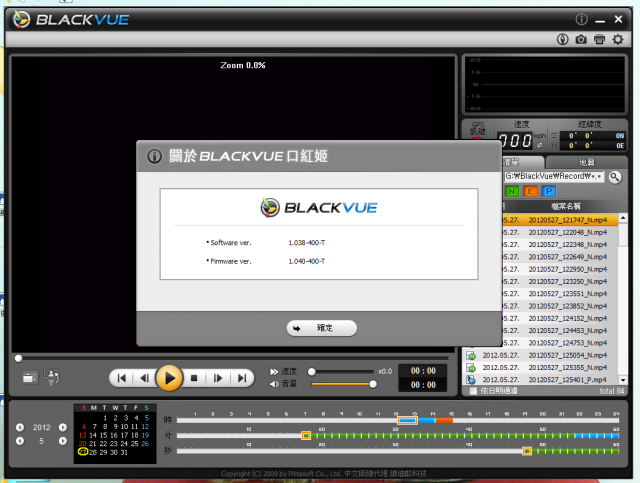Click the orange minute marker on 分 timeline
The height and width of the screenshot is (483, 640).
point(306,436)
